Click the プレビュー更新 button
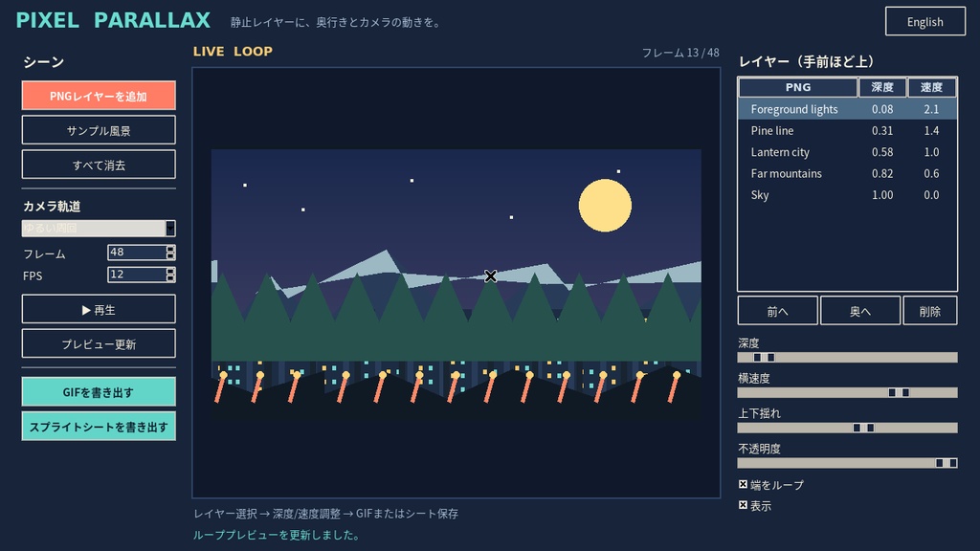The width and height of the screenshot is (980, 551). (99, 343)
